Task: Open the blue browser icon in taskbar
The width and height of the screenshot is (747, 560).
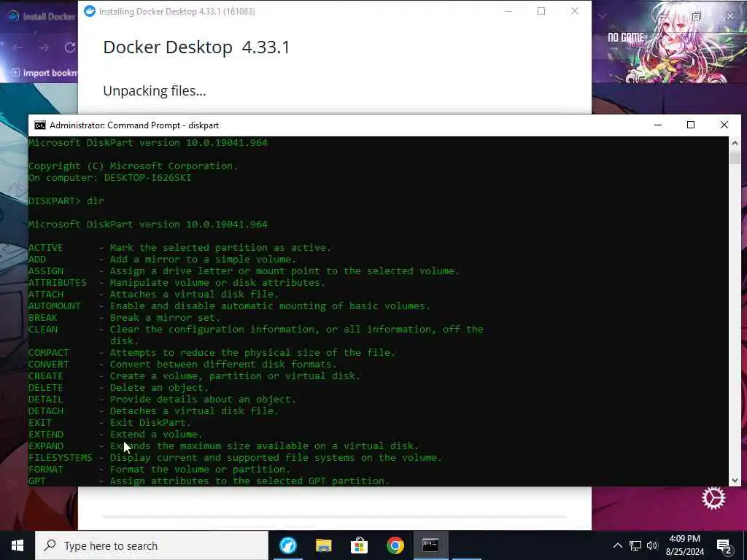Action: pyautogui.click(x=287, y=545)
